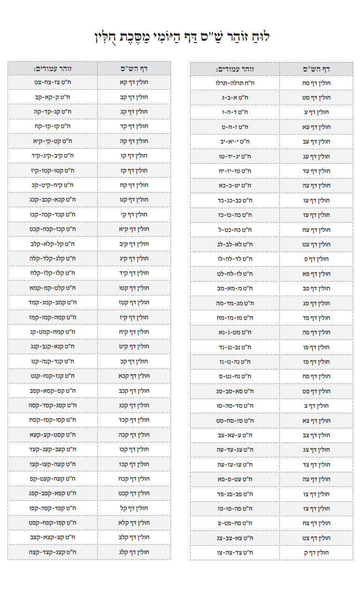
Task: Click the cell חולין דף צ
Action: point(316,405)
